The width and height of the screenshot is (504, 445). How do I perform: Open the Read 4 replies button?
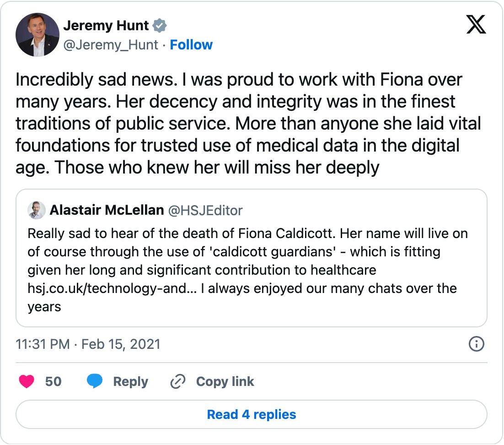[x=252, y=415]
